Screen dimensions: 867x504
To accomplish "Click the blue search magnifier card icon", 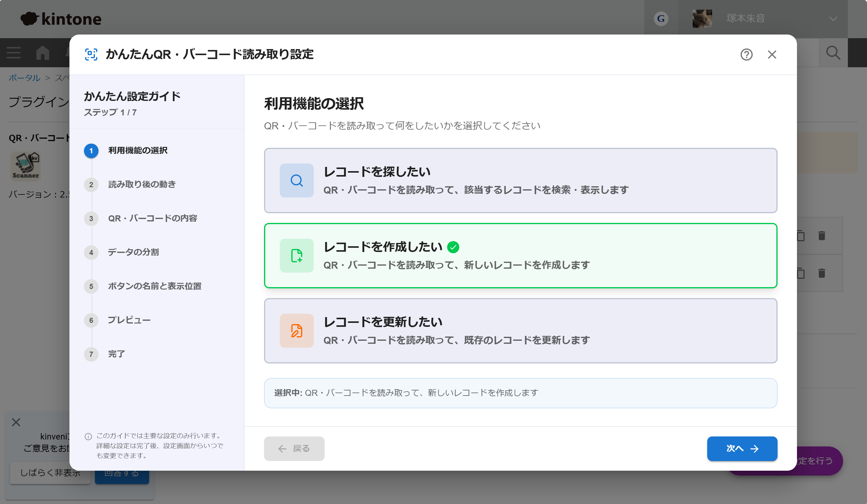I will pos(296,181).
